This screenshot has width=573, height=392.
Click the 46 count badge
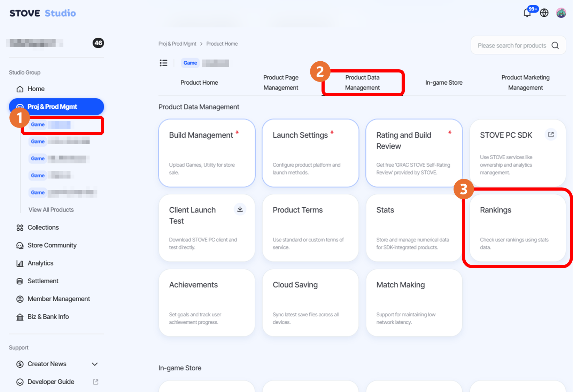[98, 43]
